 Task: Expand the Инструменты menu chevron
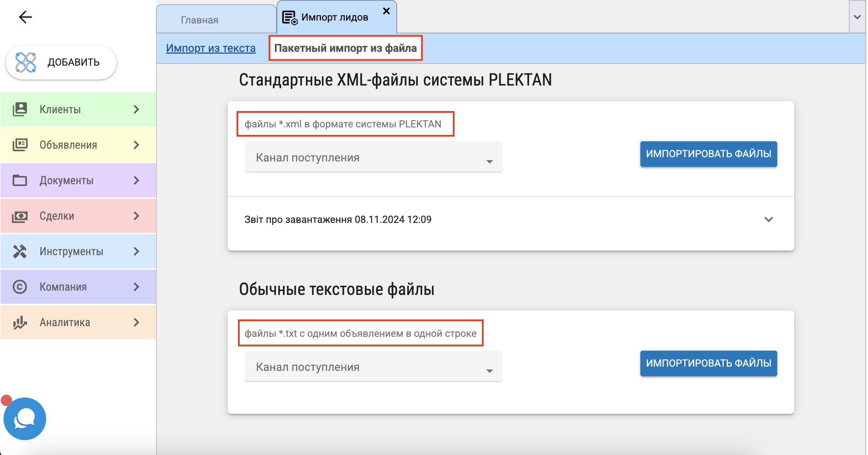[x=137, y=251]
